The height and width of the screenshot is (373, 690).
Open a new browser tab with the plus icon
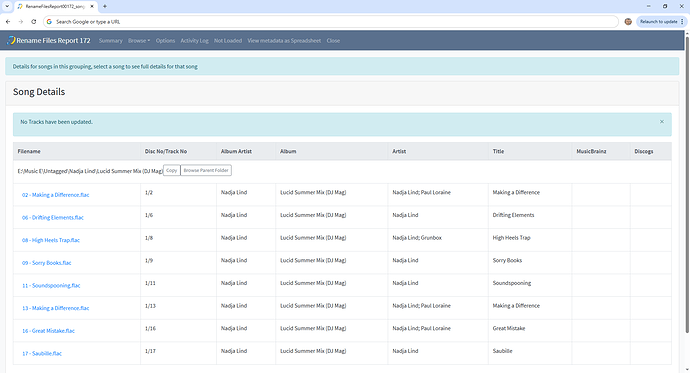point(105,7)
